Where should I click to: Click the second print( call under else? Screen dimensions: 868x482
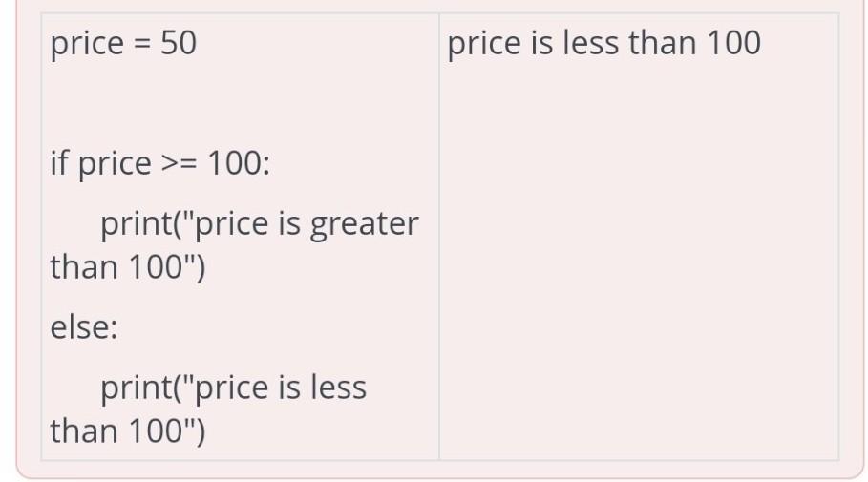click(x=141, y=388)
